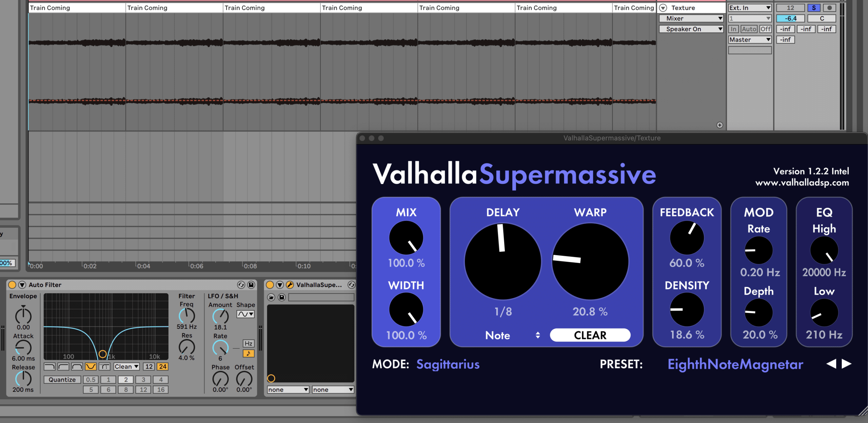Click the large DELAY knob
Viewport: 868px width, 423px height.
point(503,261)
